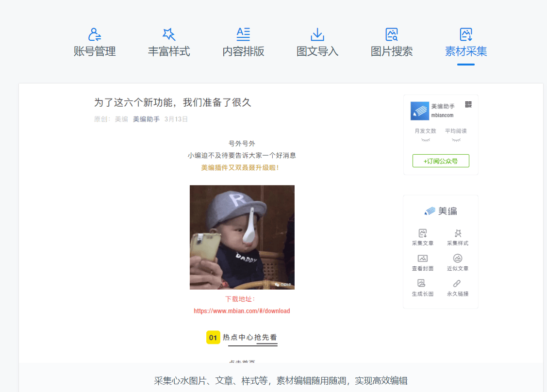Show the QR code for 美编助手
The height and width of the screenshot is (392, 547).
coord(468,104)
